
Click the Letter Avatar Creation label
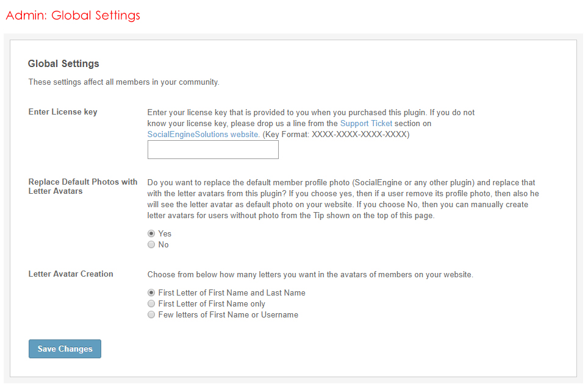coord(71,274)
